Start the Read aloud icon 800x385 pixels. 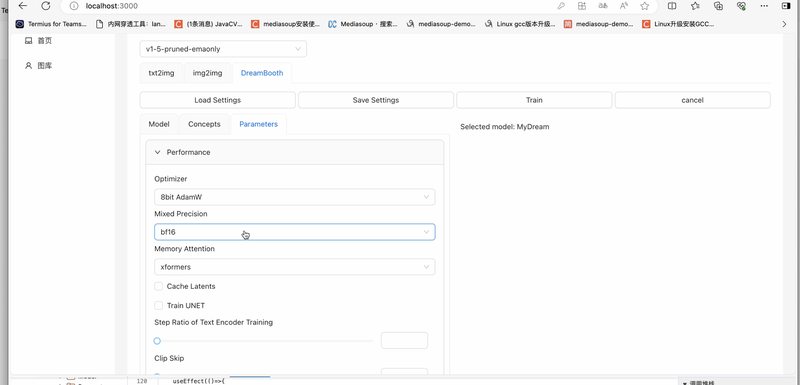tap(623, 6)
